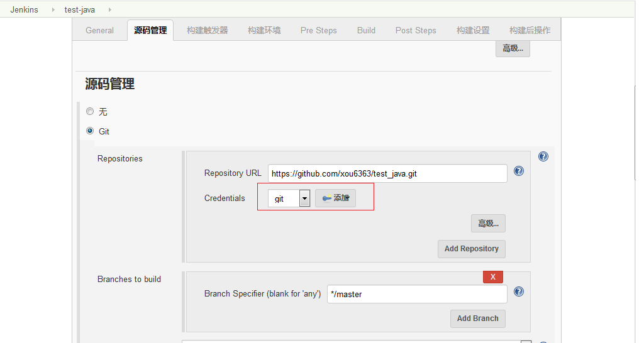Screen dimensions: 644x343
Task: Click the Add Branch button
Action: (x=478, y=318)
